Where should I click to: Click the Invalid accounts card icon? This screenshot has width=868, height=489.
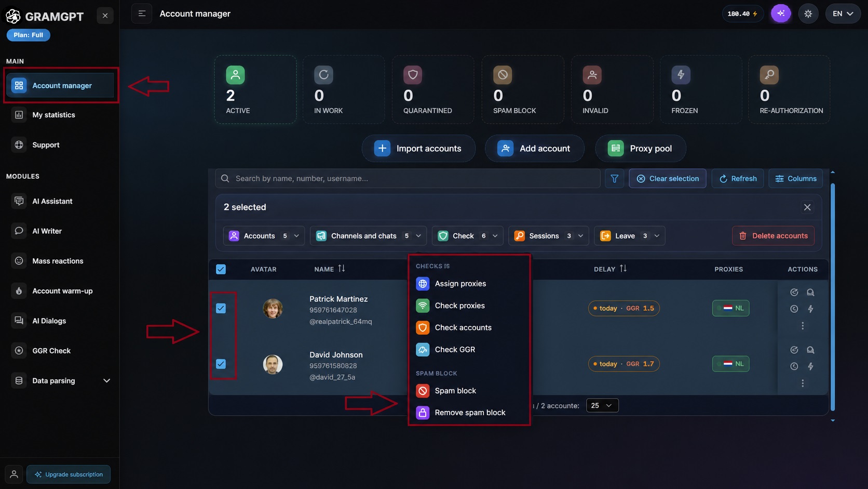click(x=592, y=75)
